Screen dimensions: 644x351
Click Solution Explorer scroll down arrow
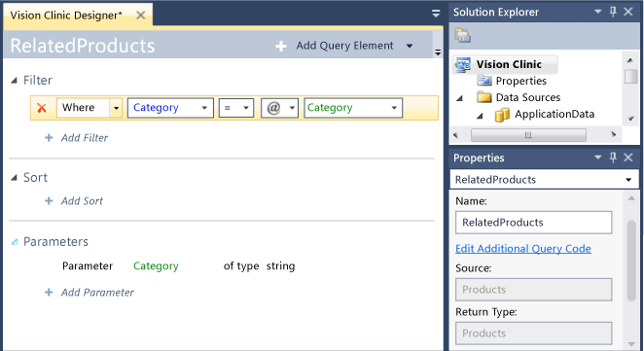[x=630, y=119]
